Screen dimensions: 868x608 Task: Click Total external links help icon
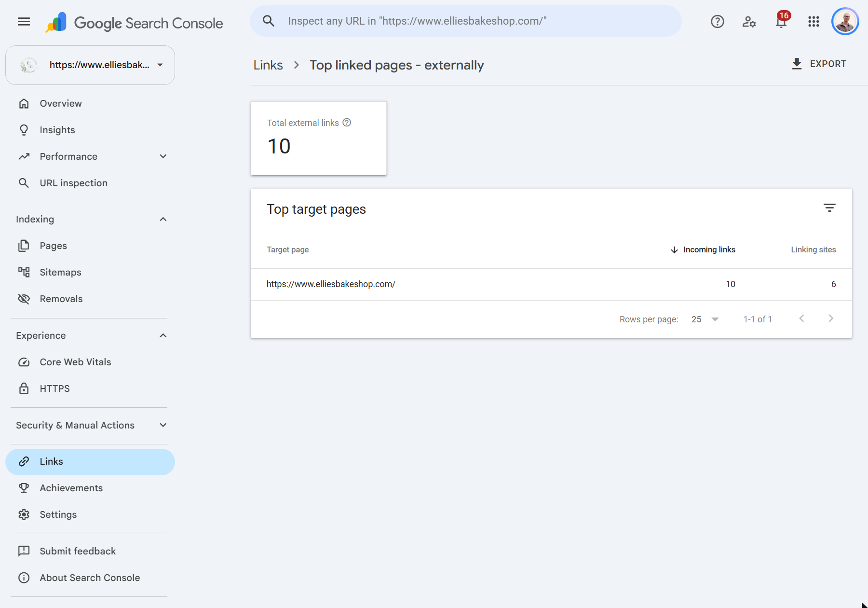(x=347, y=123)
